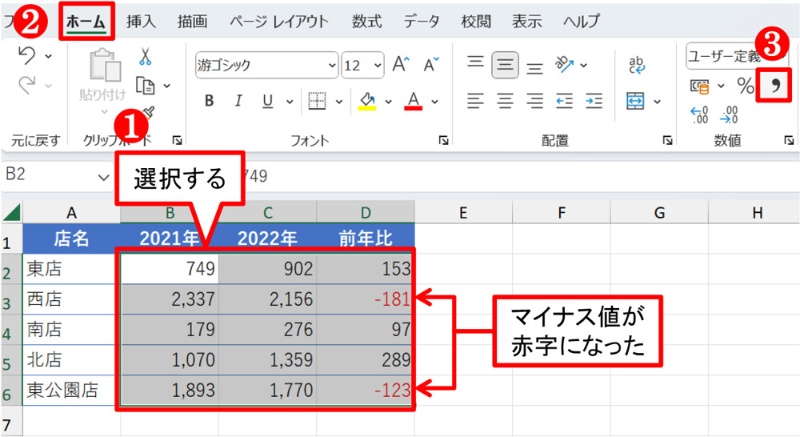800x437 pixels.
Task: Open the Font group dialog launcher
Action: [x=443, y=140]
